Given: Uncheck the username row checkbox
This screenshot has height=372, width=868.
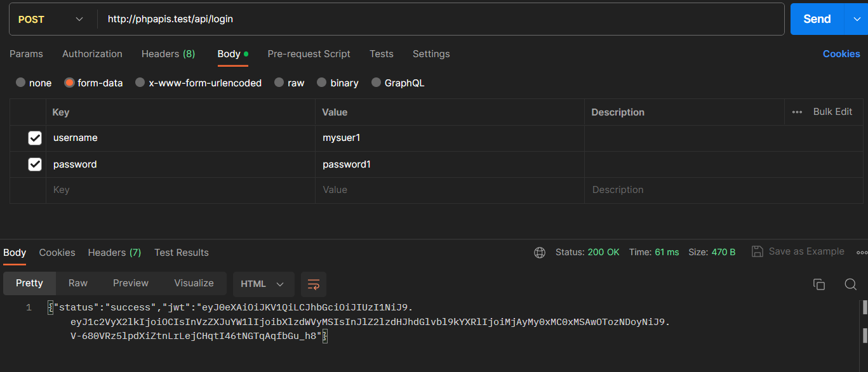Looking at the screenshot, I should pos(35,138).
